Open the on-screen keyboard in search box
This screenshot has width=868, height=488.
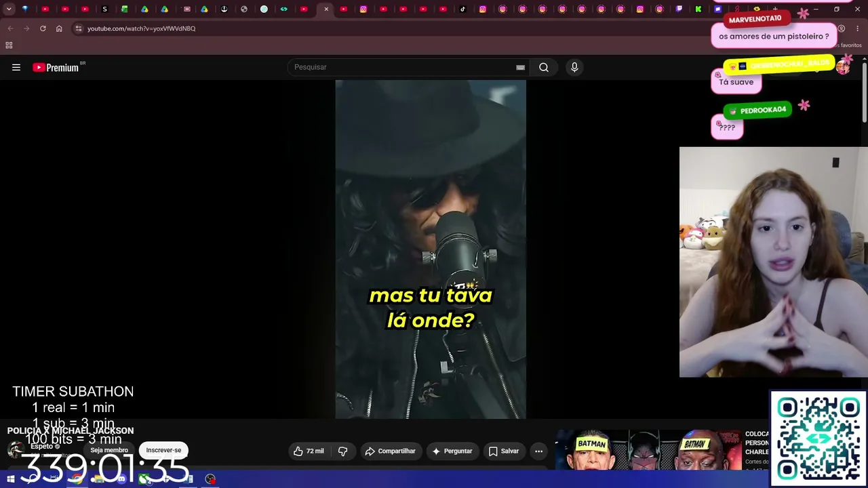pos(520,67)
